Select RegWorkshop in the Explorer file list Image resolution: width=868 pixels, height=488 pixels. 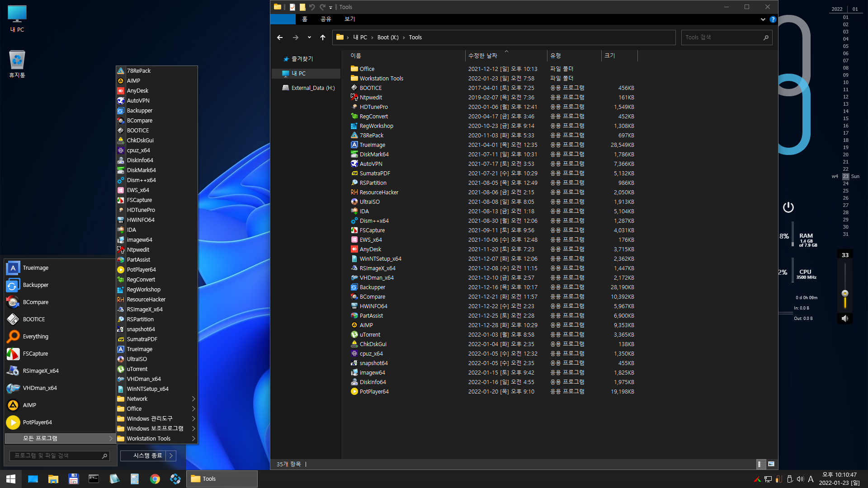click(376, 126)
